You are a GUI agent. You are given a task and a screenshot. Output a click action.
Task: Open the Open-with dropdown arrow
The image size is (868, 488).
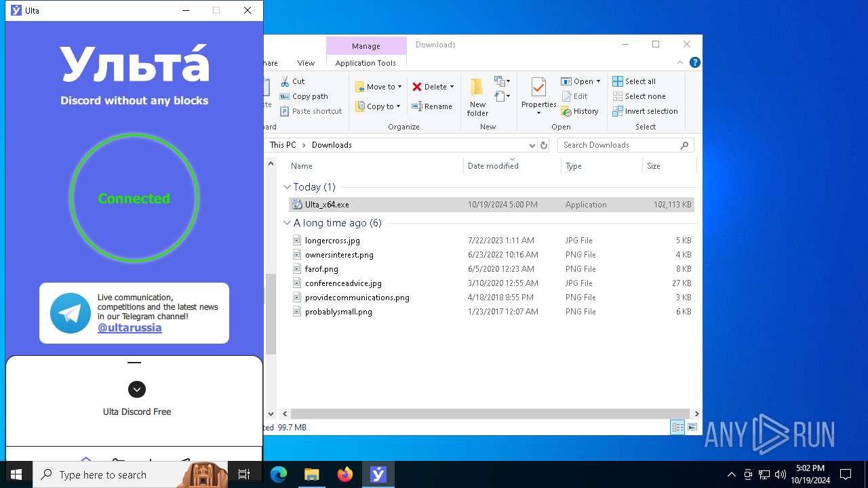click(598, 81)
